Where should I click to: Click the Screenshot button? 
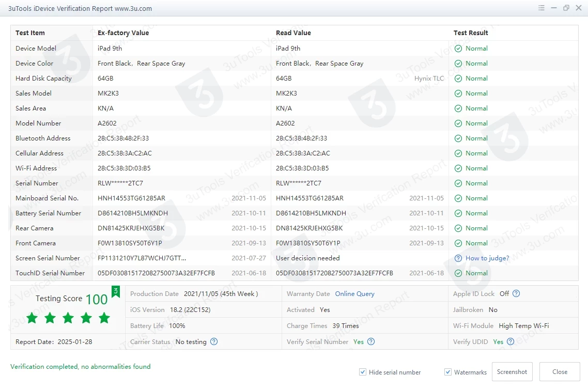coord(512,371)
